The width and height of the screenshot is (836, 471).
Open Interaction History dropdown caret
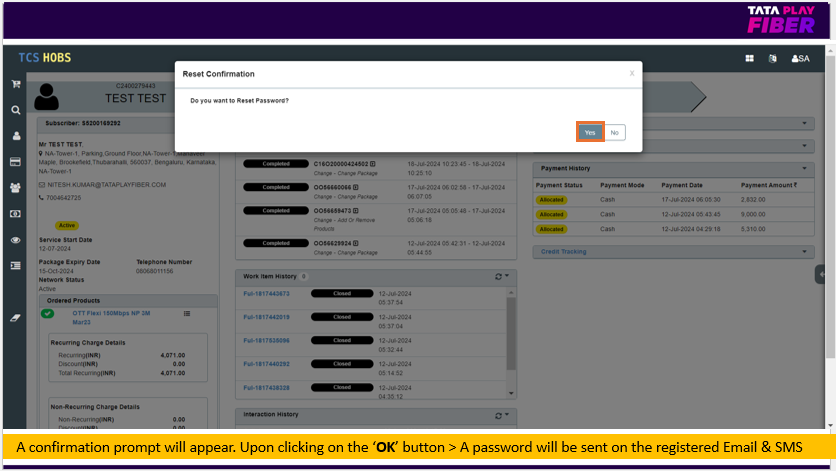[507, 414]
